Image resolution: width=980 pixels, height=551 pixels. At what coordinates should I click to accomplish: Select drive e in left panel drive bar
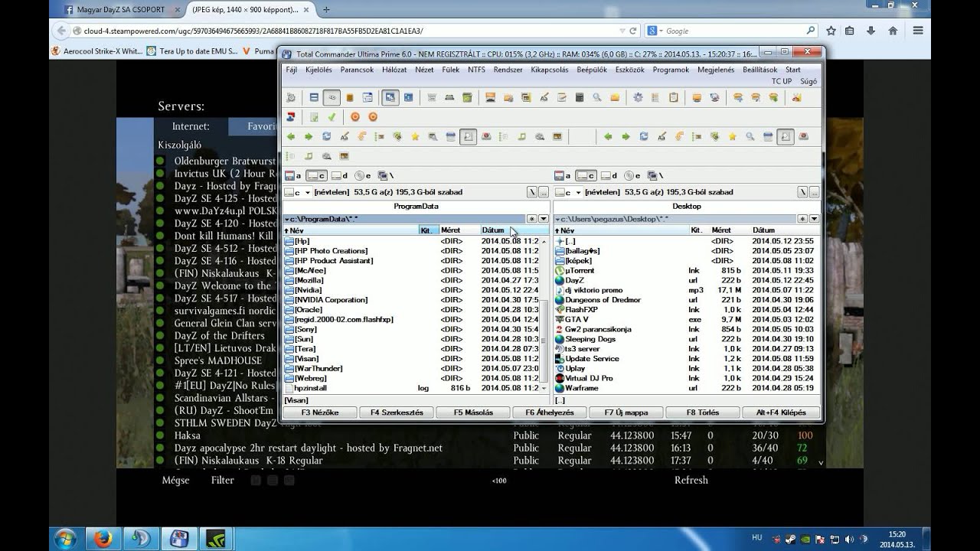click(363, 176)
